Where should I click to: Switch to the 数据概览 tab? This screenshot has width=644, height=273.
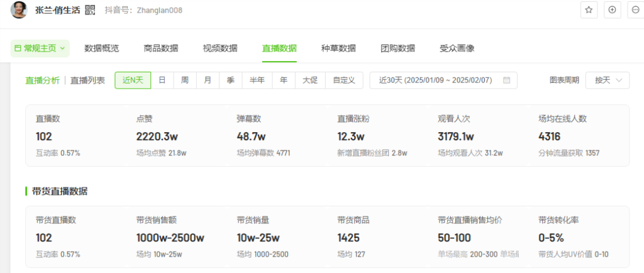coord(101,48)
